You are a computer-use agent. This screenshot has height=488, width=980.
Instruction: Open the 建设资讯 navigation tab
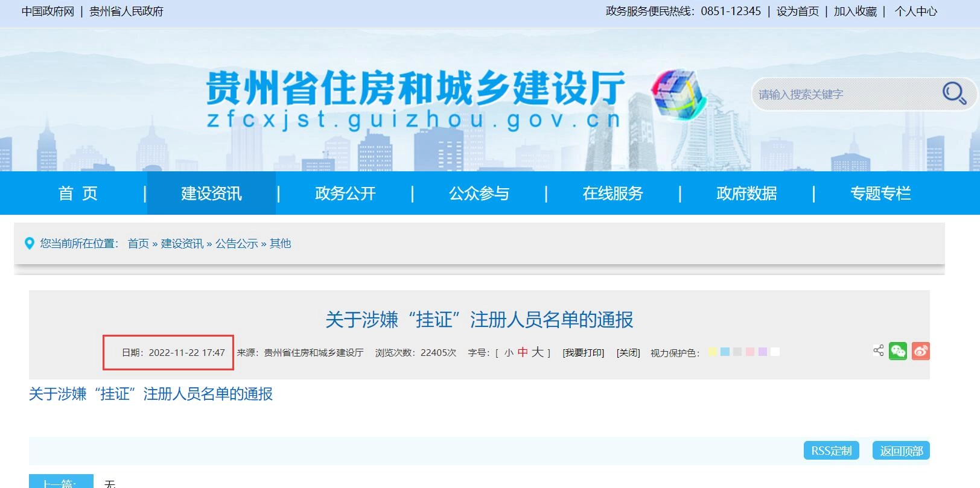pyautogui.click(x=211, y=193)
